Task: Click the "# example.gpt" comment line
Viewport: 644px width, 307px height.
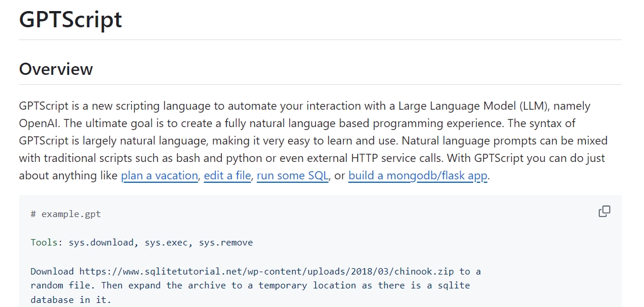Action: (x=66, y=214)
